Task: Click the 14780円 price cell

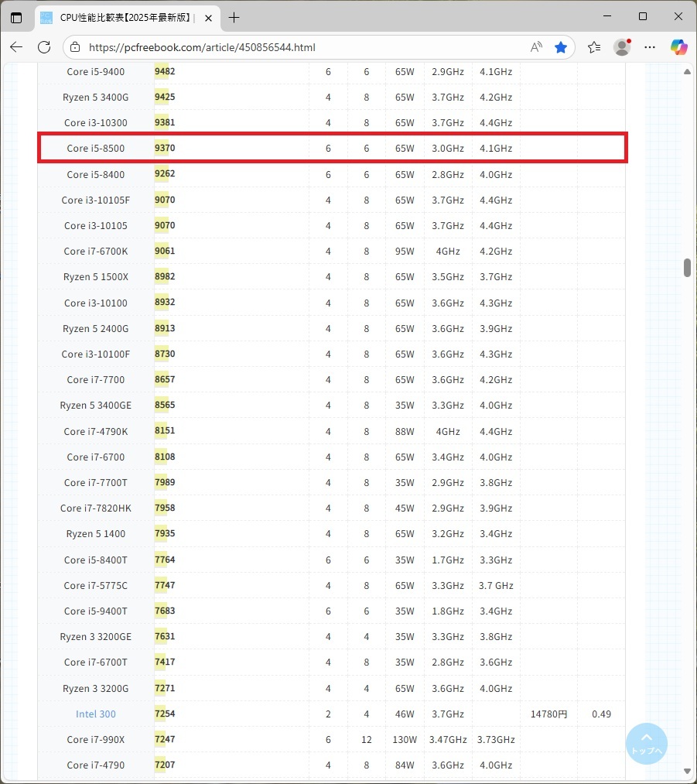Action: click(x=548, y=714)
